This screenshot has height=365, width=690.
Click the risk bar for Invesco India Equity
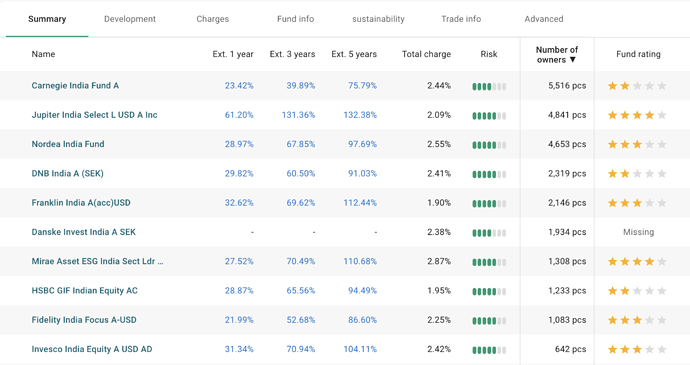(x=489, y=350)
